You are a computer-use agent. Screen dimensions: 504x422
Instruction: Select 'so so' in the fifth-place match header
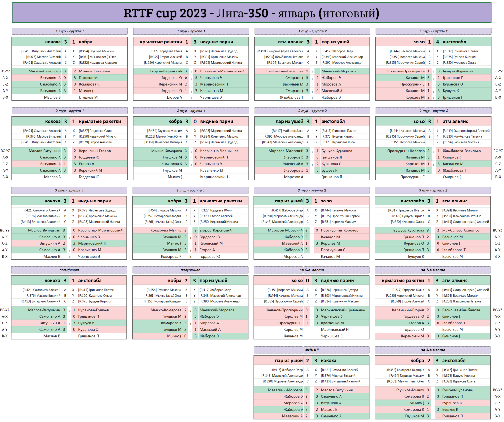pyautogui.click(x=297, y=280)
